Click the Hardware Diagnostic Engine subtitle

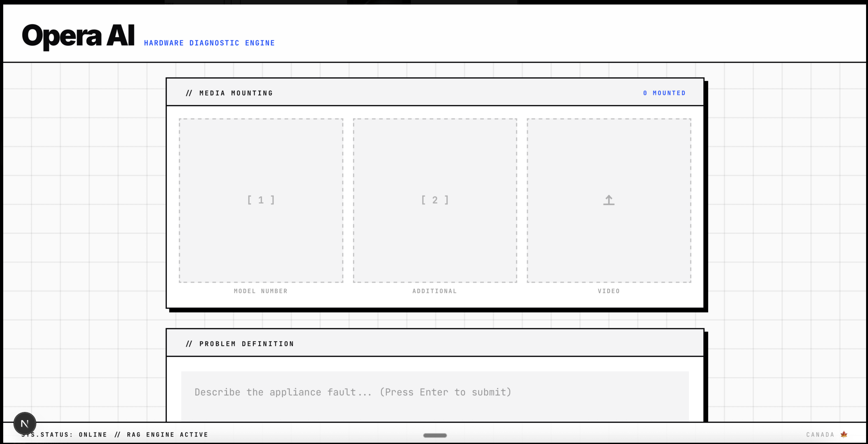pyautogui.click(x=209, y=43)
